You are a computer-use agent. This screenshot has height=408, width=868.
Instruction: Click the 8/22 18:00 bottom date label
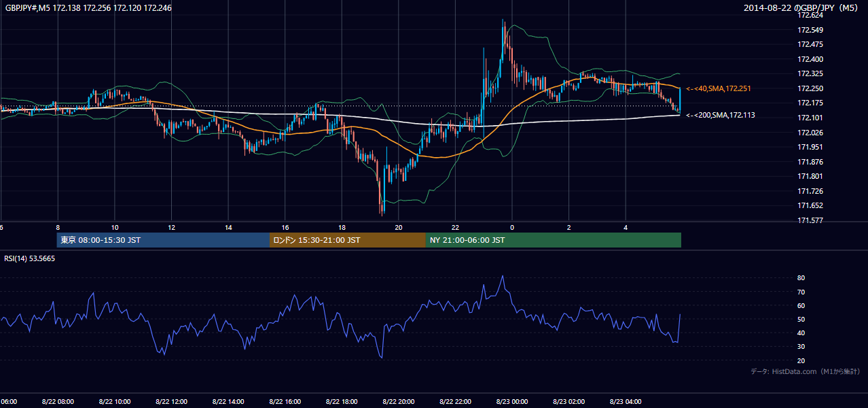tap(342, 402)
